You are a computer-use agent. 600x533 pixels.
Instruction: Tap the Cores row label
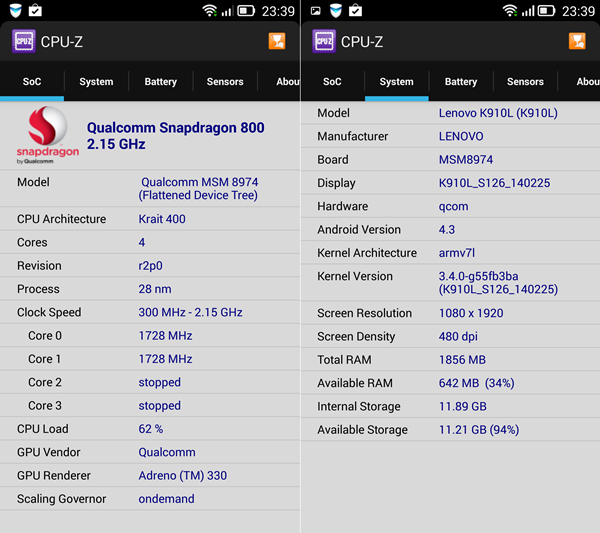coord(32,242)
